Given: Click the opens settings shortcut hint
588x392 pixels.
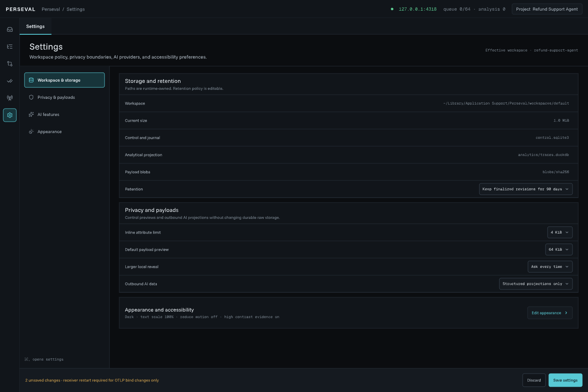Looking at the screenshot, I should pos(44,359).
